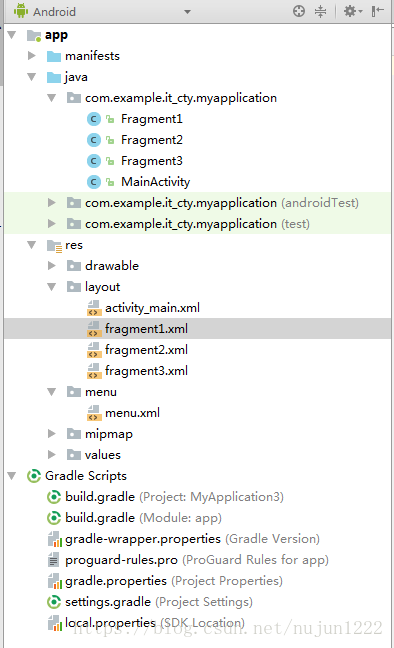Click the gradle-wrapper.properties file icon
The width and height of the screenshot is (394, 648).
pos(55,539)
